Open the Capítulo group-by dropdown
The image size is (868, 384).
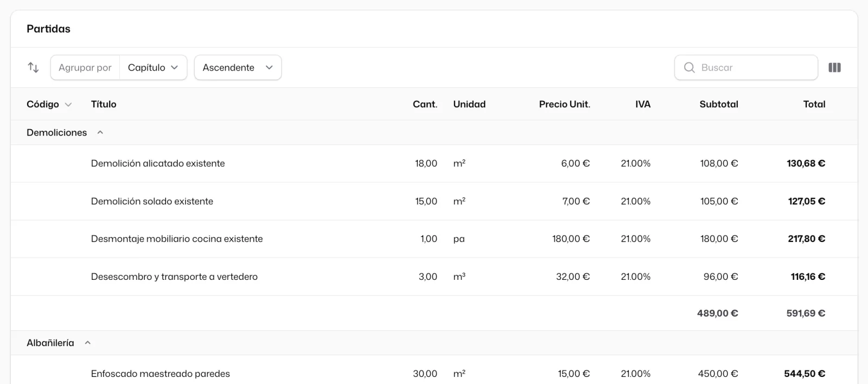click(x=153, y=68)
